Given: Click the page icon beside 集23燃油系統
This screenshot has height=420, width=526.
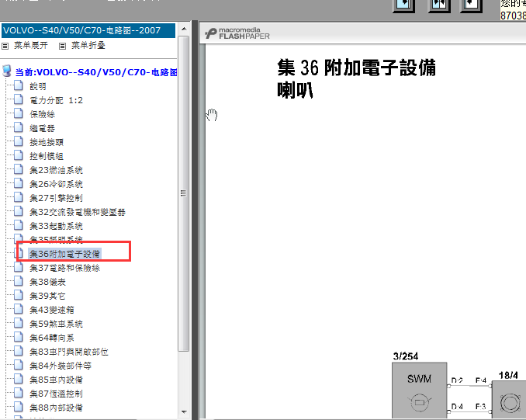Looking at the screenshot, I should (x=19, y=169).
